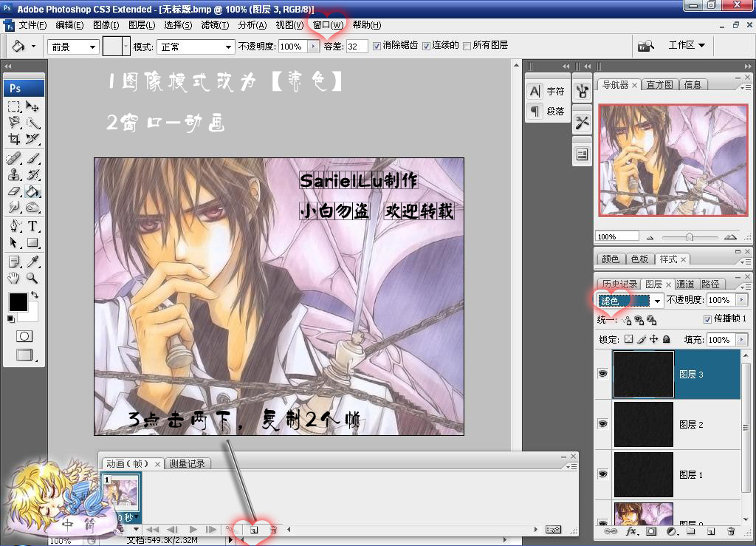Select the Type tool
756x546 pixels.
32,226
